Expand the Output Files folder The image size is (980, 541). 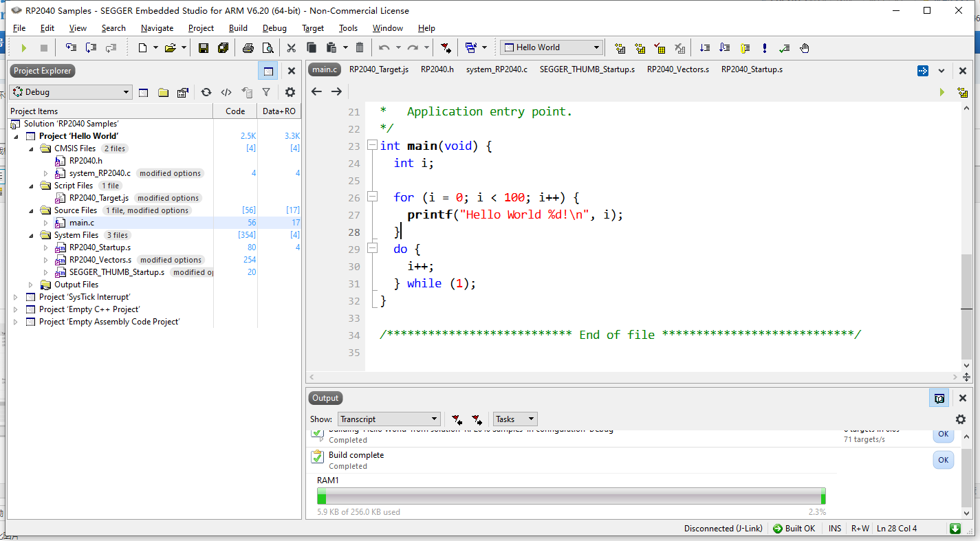click(x=31, y=285)
